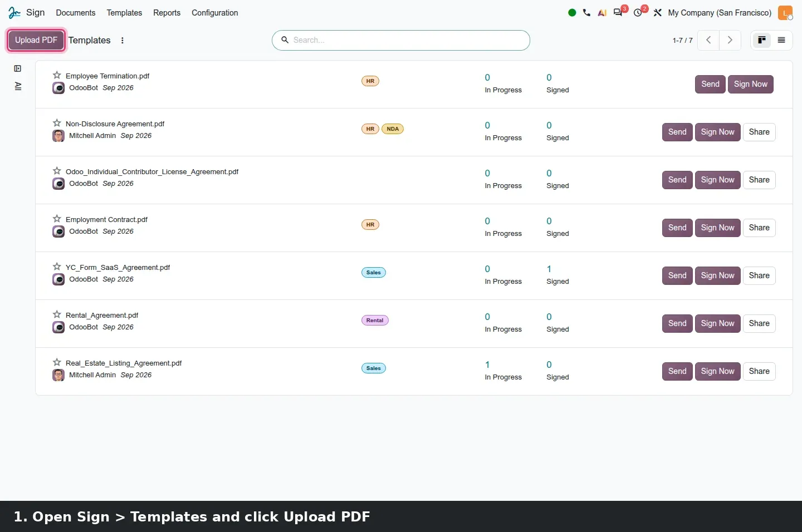
Task: Favorite Employee Termination.pdf with the star
Action: [x=57, y=75]
